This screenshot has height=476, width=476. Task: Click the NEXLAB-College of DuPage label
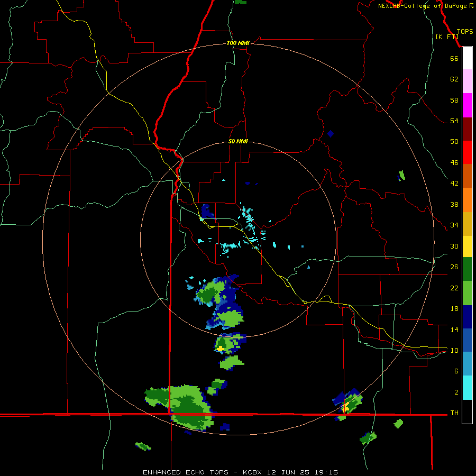(x=422, y=6)
